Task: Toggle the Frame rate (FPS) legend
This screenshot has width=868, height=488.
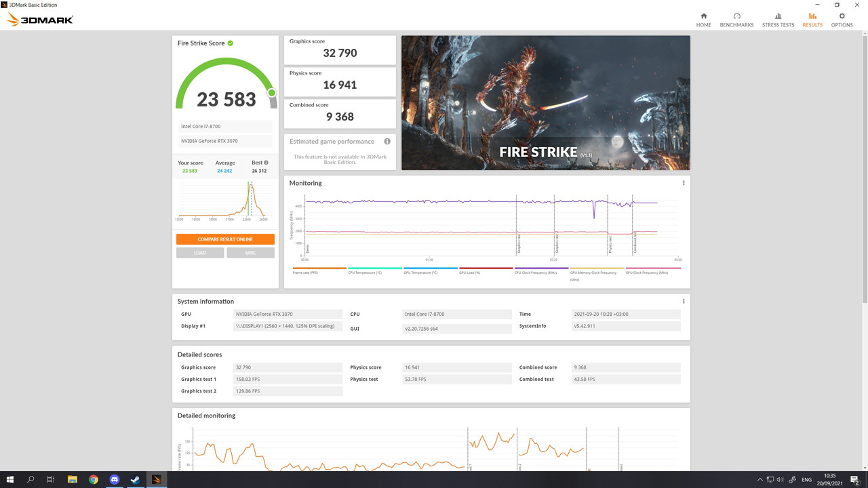Action: [319, 270]
